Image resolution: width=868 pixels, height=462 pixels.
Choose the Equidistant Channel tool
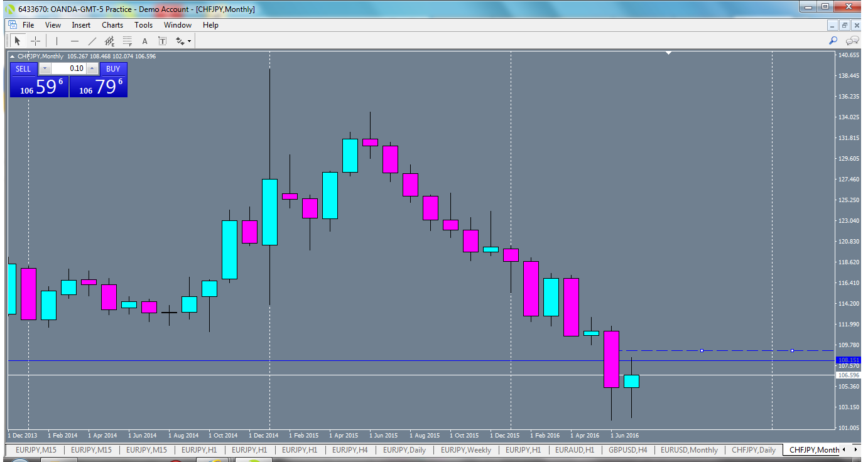point(109,41)
